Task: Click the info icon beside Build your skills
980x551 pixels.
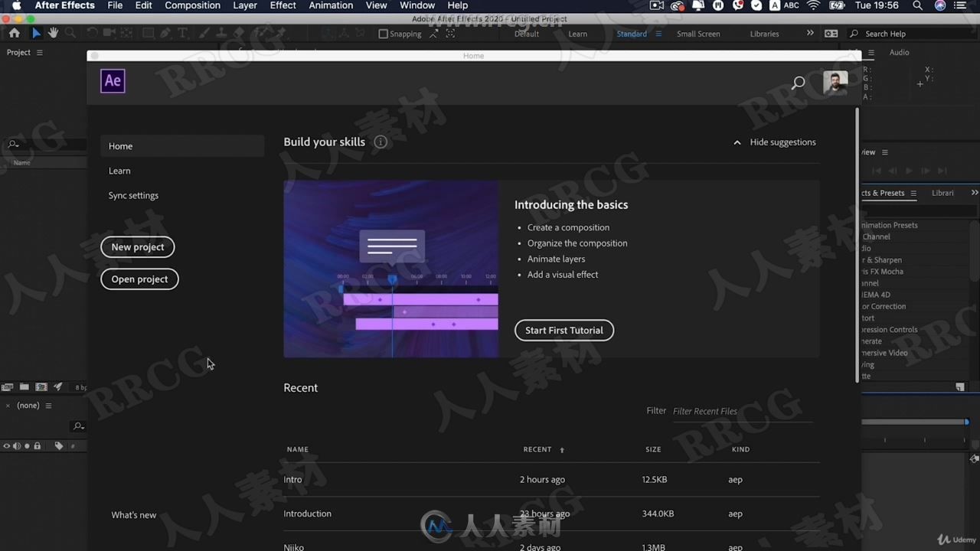Action: 381,142
